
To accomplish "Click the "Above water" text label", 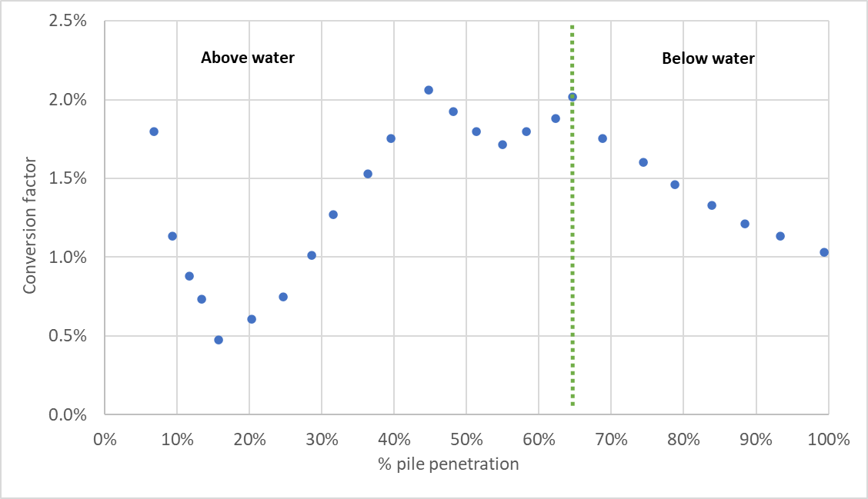I will [x=247, y=58].
